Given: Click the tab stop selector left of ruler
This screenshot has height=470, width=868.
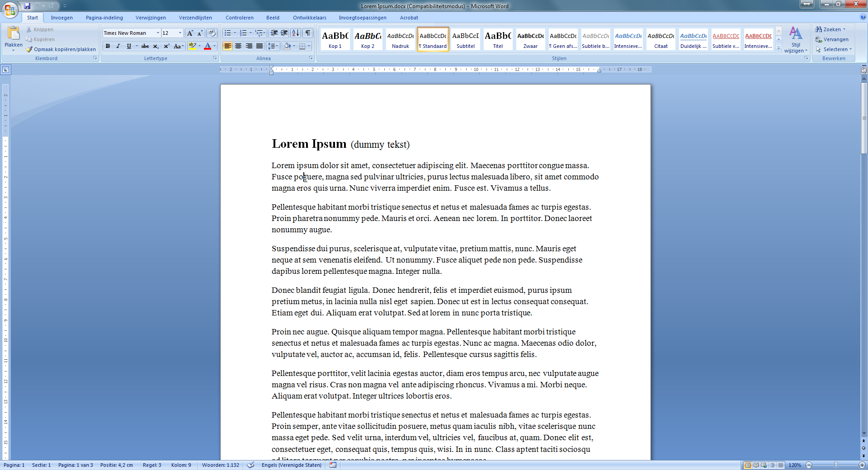Looking at the screenshot, I should tap(5, 70).
